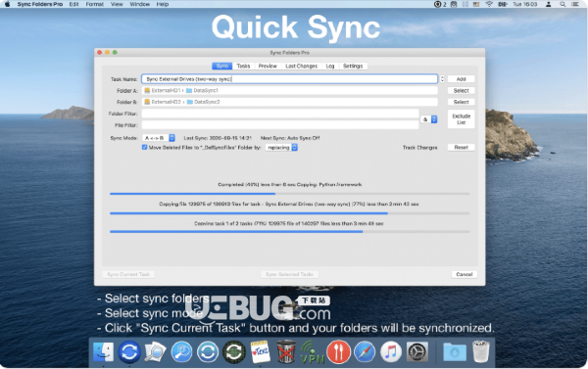The image size is (588, 369).
Task: Open the Last Changes tab
Action: point(302,66)
